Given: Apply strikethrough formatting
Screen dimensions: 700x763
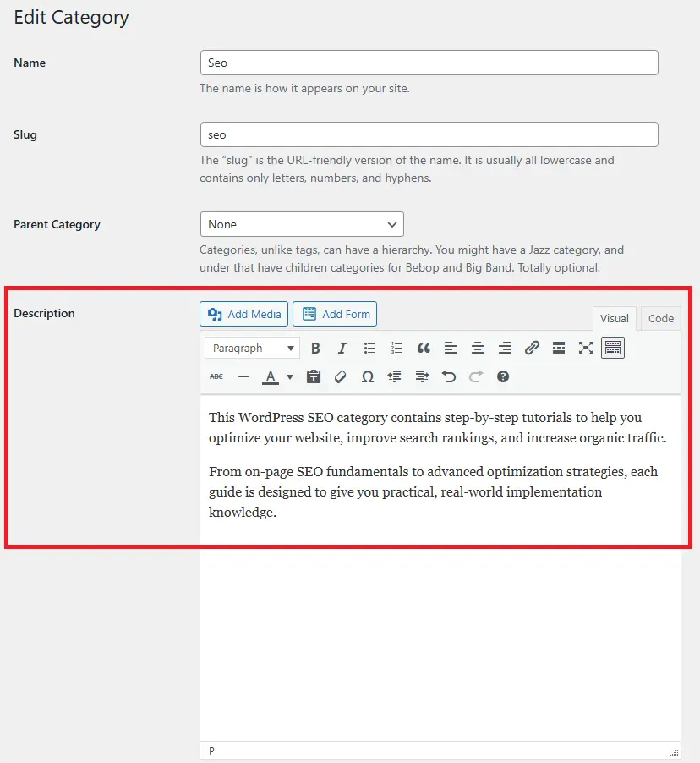Looking at the screenshot, I should pyautogui.click(x=216, y=376).
